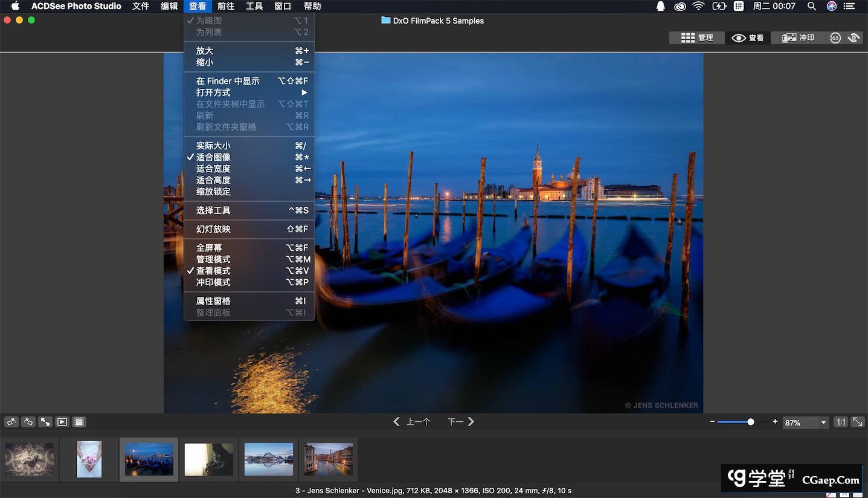Switch to 冲印 (Print) mode tab

click(798, 37)
